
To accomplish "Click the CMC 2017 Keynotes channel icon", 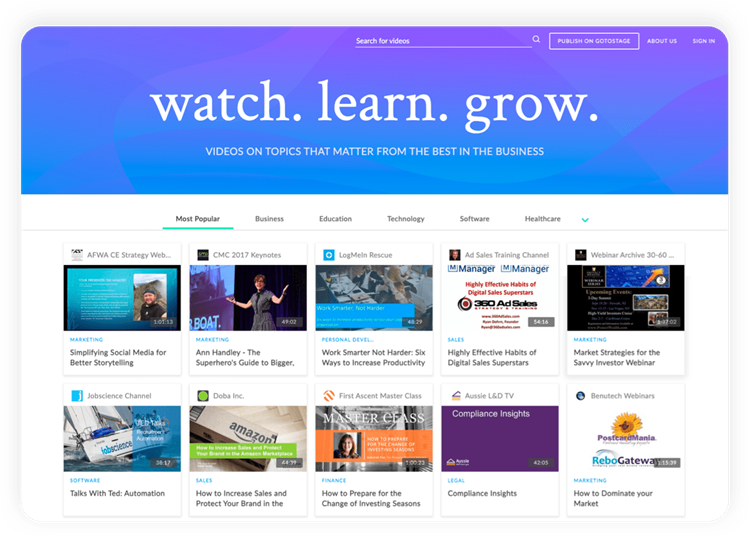I will (x=203, y=255).
